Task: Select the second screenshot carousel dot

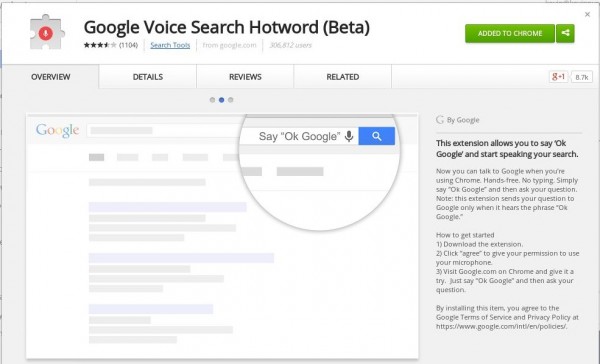Action: coord(222,100)
